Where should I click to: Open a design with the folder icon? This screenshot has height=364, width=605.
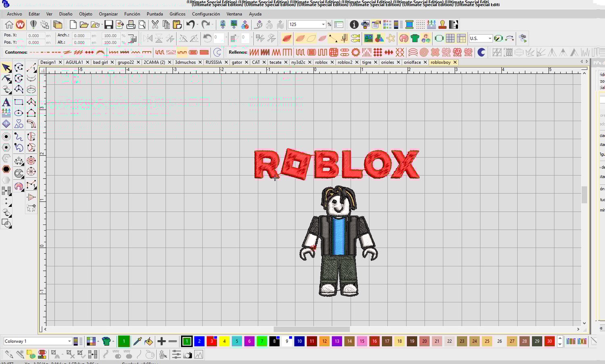pos(84,25)
